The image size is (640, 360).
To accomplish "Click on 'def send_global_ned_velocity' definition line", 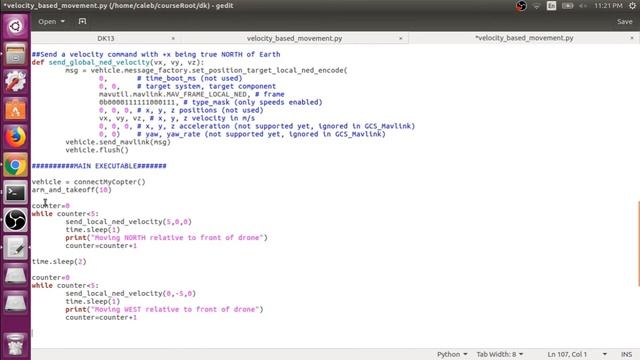I will (118, 62).
